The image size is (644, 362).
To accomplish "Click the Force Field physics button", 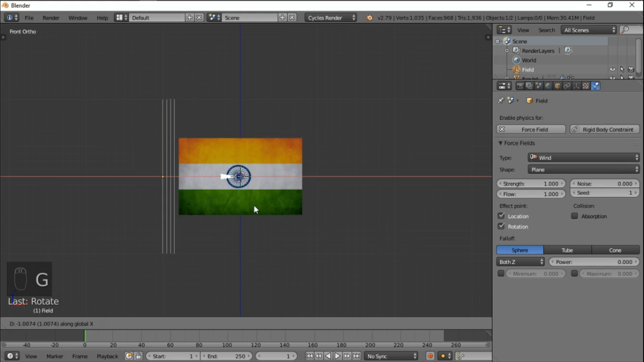I will point(531,129).
